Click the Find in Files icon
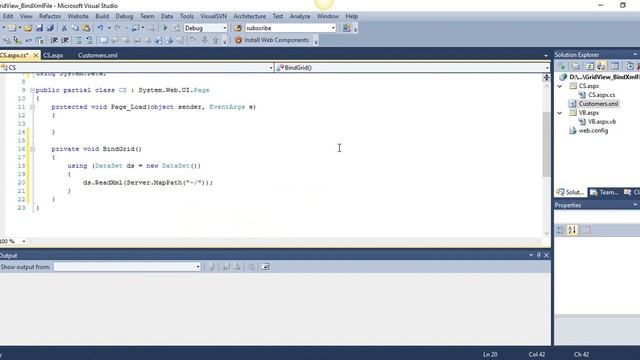 tap(238, 28)
